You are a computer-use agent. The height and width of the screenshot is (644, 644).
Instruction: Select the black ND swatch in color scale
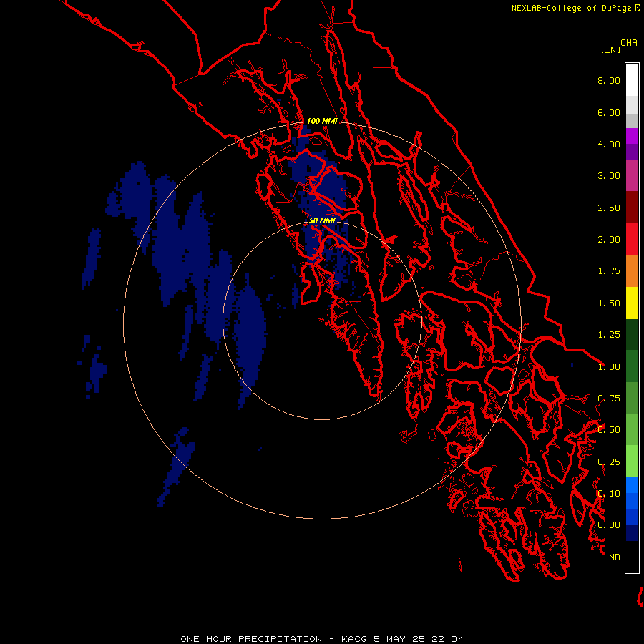click(x=632, y=557)
